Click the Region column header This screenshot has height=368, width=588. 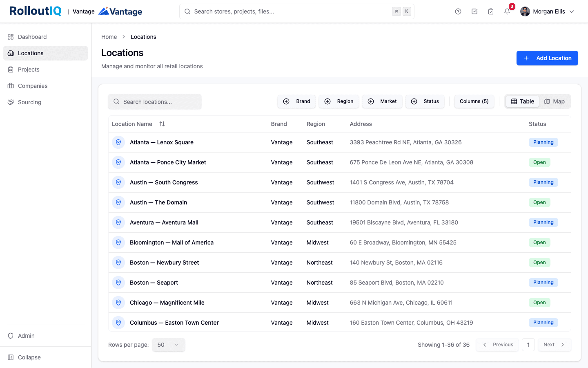coord(316,124)
